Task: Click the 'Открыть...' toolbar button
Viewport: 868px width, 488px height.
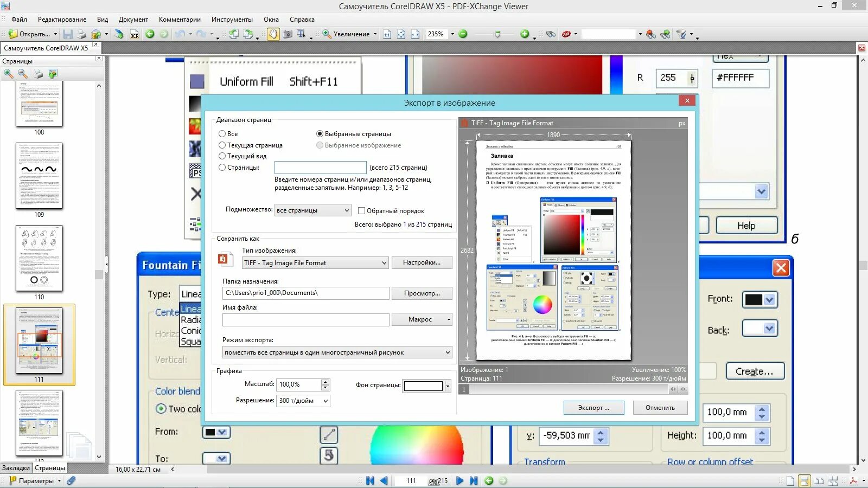Action: pyautogui.click(x=30, y=34)
